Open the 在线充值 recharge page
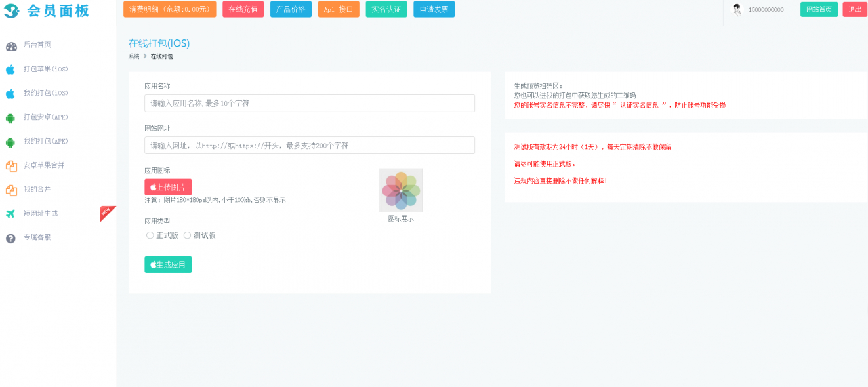The width and height of the screenshot is (868, 387). tap(243, 9)
